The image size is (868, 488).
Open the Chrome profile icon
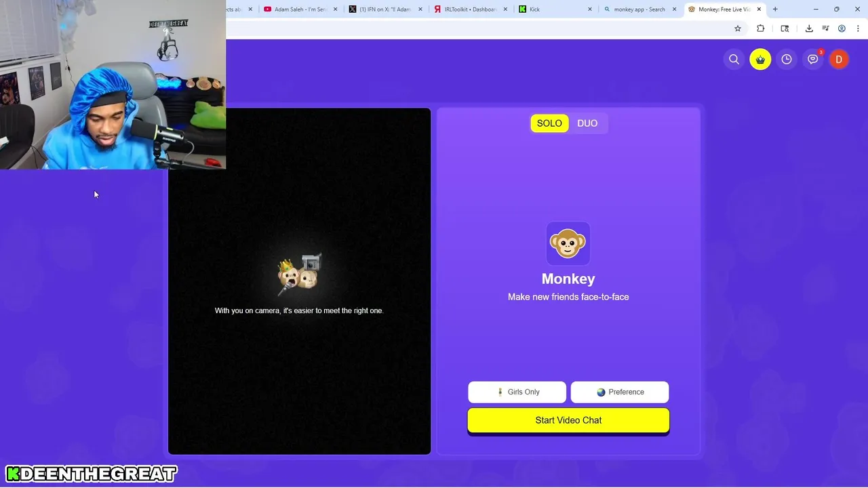point(842,28)
